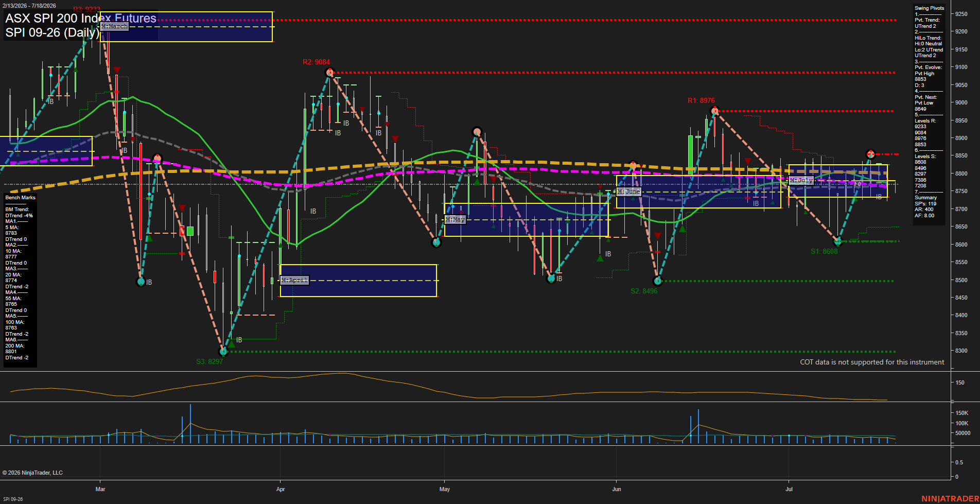Click the 'M:July' monthly range tag
Image resolution: width=980 pixels, height=504 pixels.
click(801, 180)
